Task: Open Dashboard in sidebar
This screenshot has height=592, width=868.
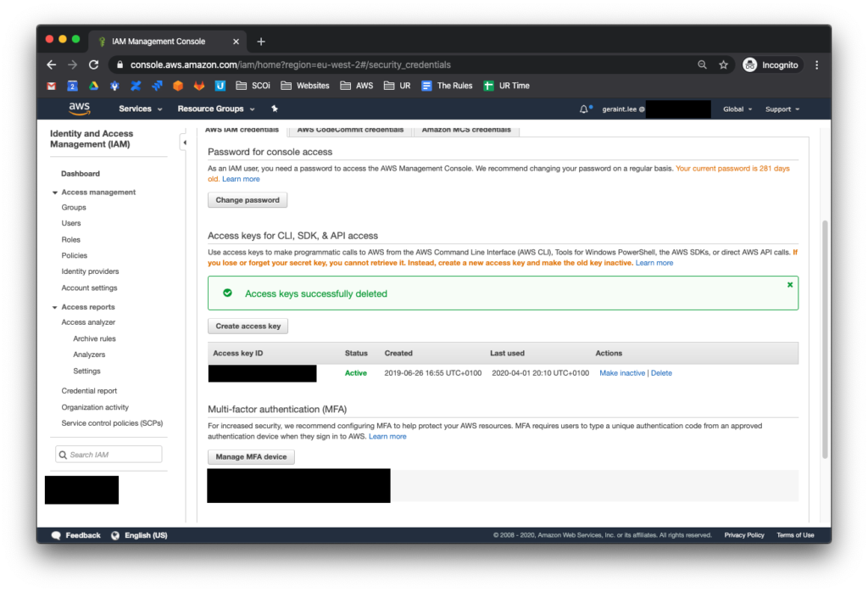Action: point(81,174)
